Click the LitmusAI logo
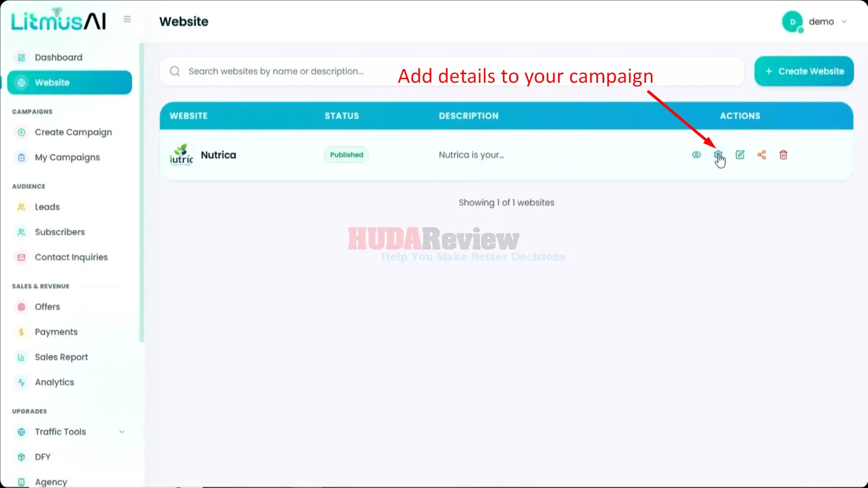The width and height of the screenshot is (868, 488). click(x=58, y=19)
